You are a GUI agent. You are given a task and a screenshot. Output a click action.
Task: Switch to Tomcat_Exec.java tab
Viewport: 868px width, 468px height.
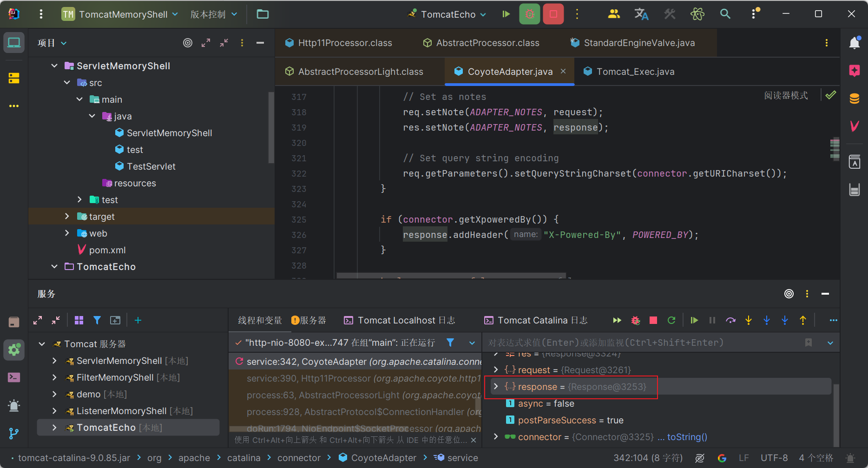[629, 72]
